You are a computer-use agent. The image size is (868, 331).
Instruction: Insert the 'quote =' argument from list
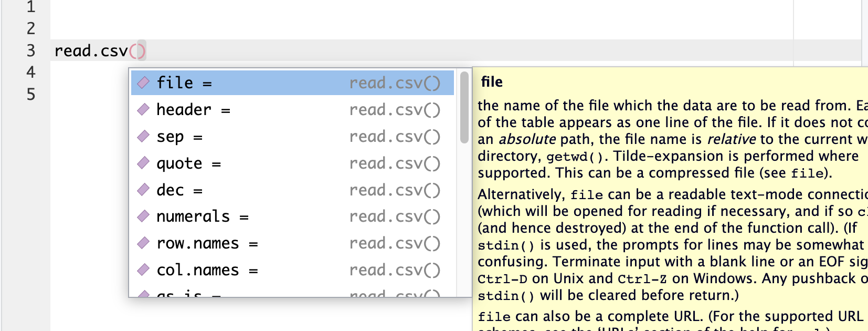[x=292, y=163]
